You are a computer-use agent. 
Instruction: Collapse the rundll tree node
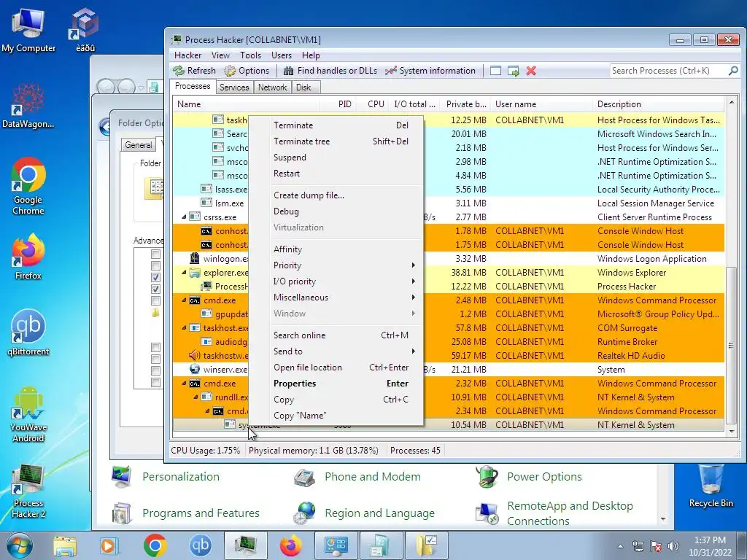[196, 397]
